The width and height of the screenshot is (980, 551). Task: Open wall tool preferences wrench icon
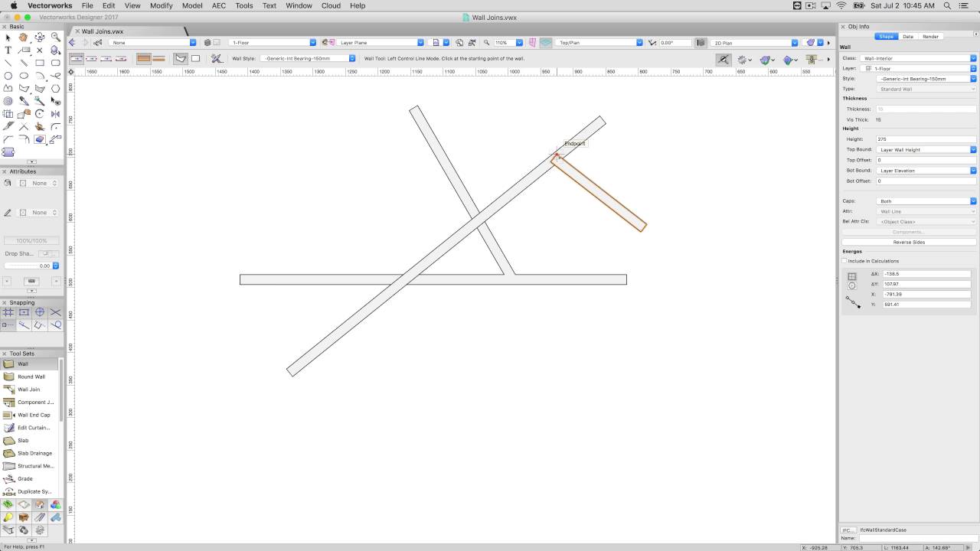click(x=217, y=58)
